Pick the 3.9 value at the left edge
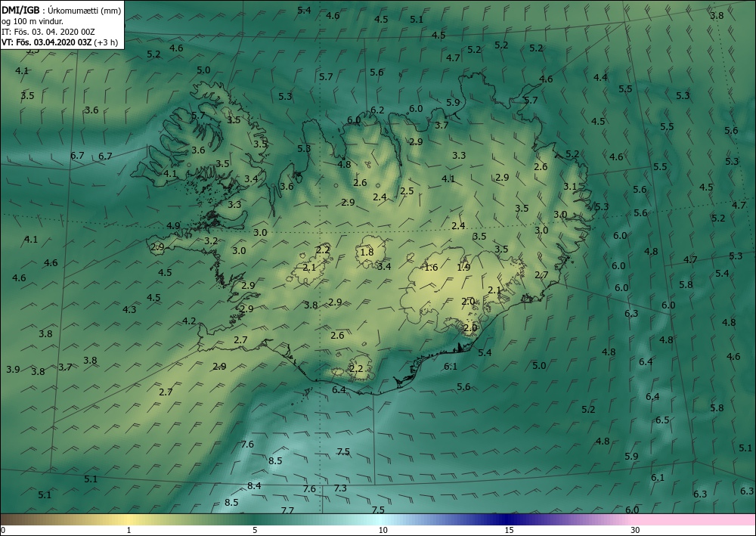 point(13,369)
